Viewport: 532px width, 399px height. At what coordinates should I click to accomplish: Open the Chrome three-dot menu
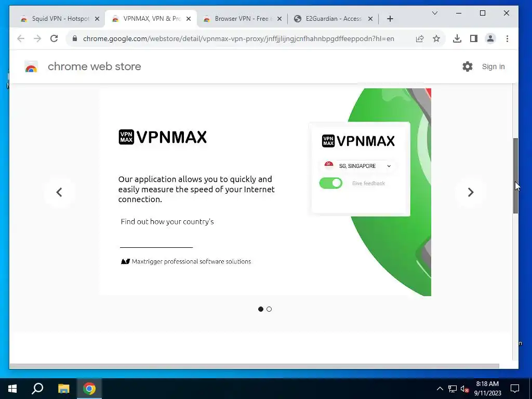pos(507,38)
